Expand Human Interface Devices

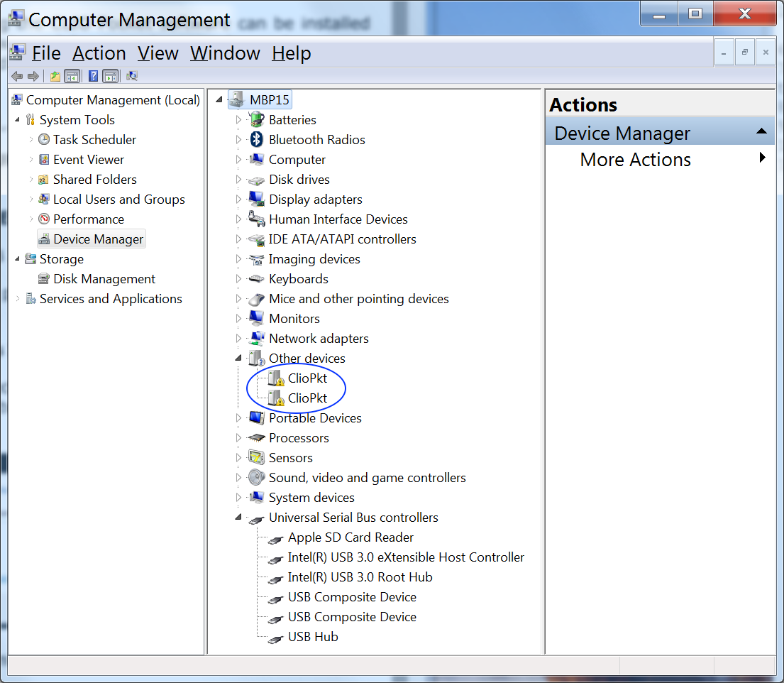(x=238, y=219)
